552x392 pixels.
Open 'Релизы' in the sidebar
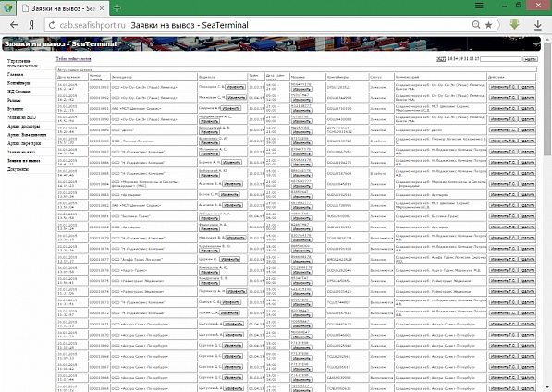(x=14, y=100)
